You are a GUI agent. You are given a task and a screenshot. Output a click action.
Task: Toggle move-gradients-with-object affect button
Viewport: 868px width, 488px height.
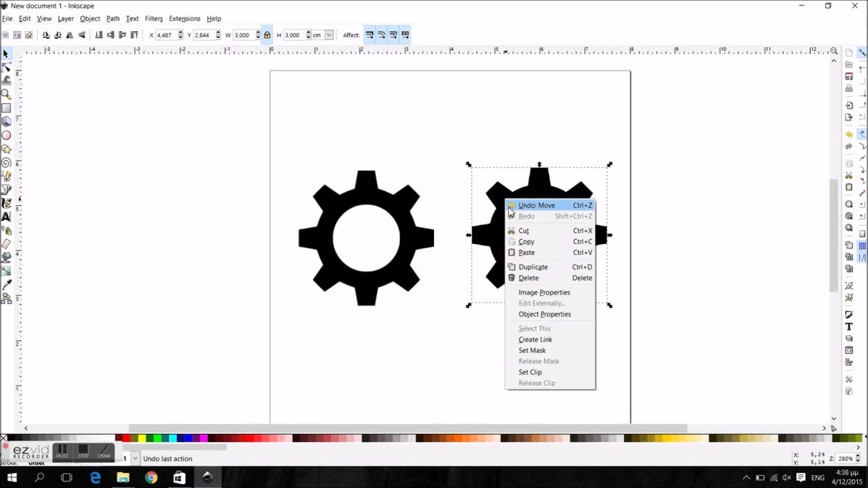pos(393,35)
